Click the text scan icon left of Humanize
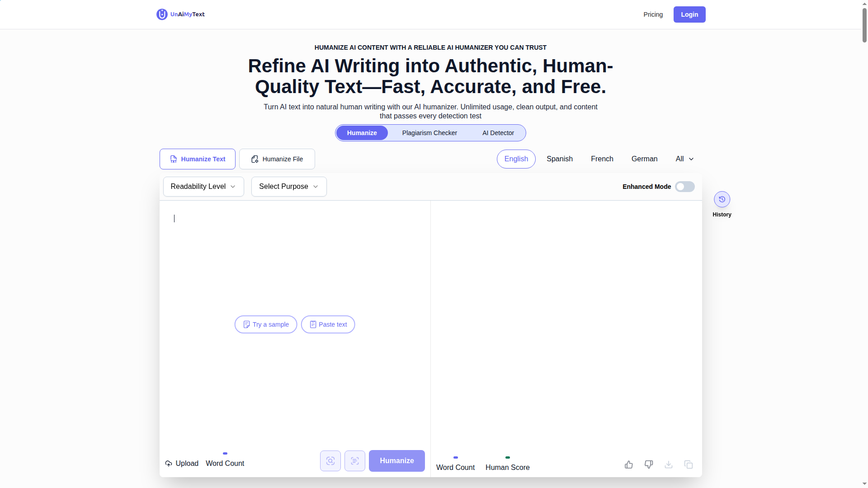 (355, 461)
